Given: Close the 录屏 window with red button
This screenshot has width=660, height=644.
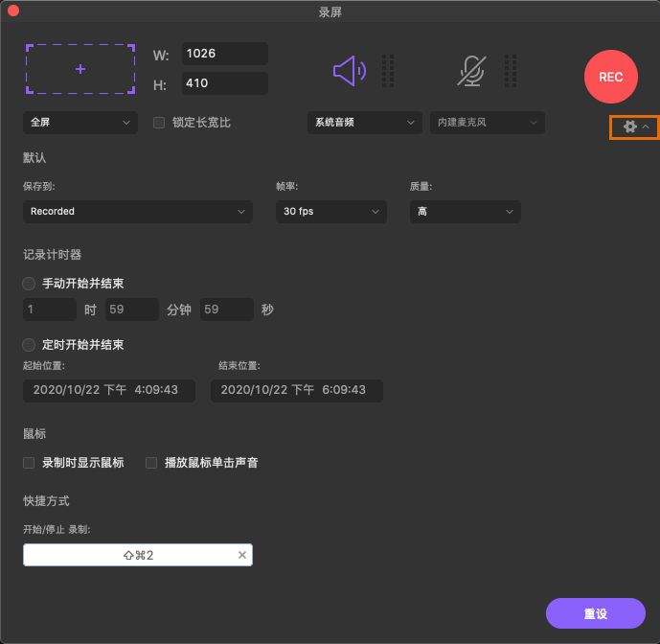Looking at the screenshot, I should coord(13,11).
